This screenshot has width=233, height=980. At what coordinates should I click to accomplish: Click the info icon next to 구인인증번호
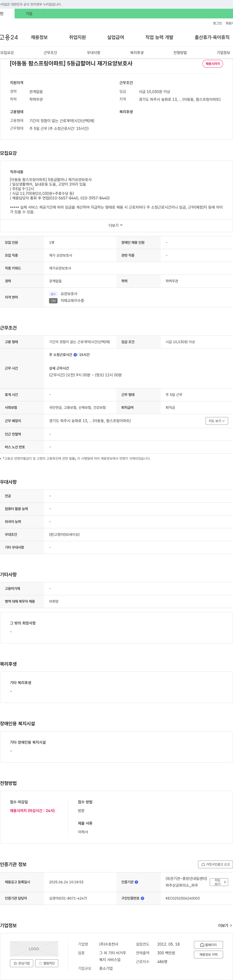pos(142,898)
